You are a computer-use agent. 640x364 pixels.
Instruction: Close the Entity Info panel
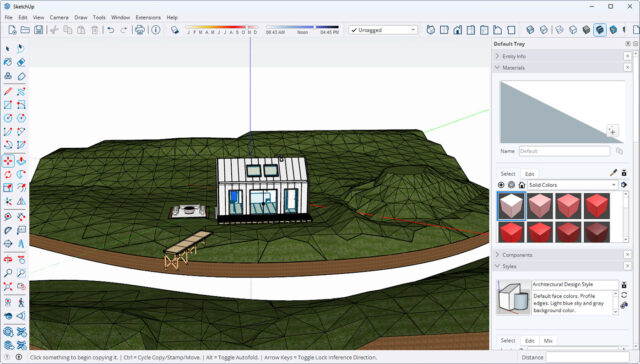[628, 56]
